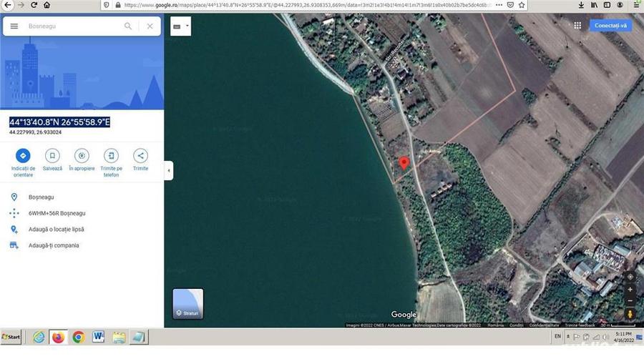This screenshot has height=359, width=644.
Task: Click the În apropiere nearby icon
Action: (82, 156)
